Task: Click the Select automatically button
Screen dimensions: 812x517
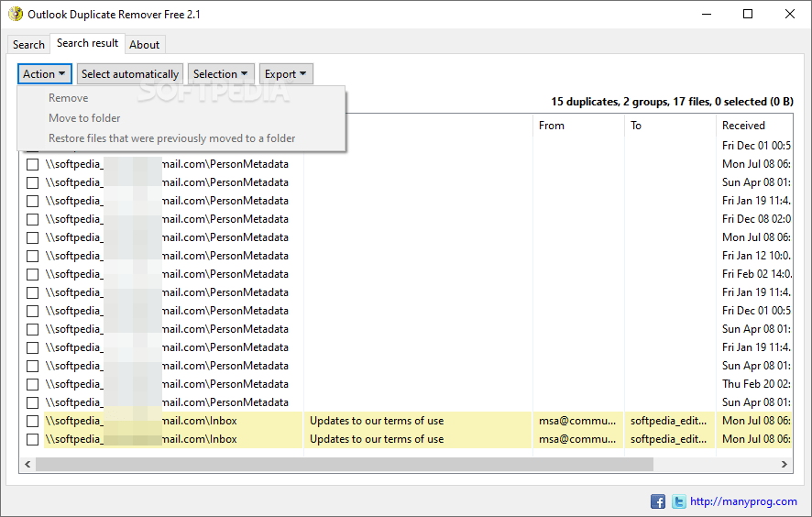Action: pos(130,74)
